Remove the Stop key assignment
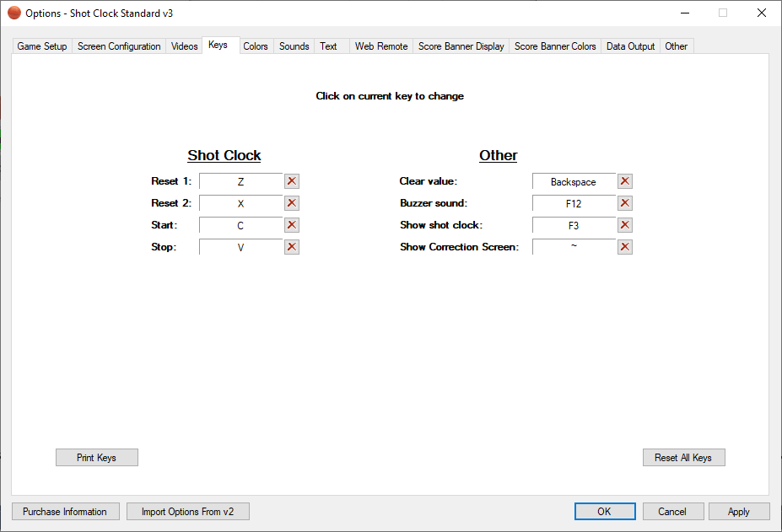782x532 pixels. click(x=292, y=247)
